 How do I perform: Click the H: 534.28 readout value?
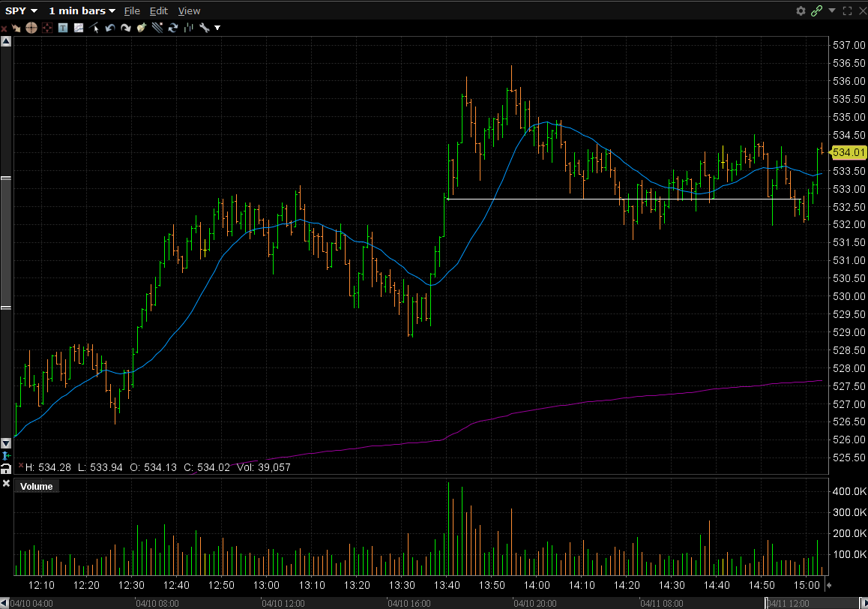point(48,467)
